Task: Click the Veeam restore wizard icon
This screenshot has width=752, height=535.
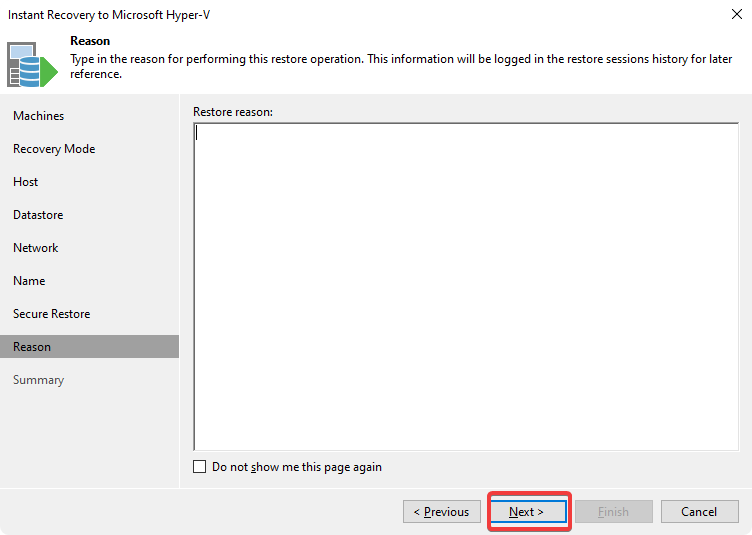Action: [33, 63]
